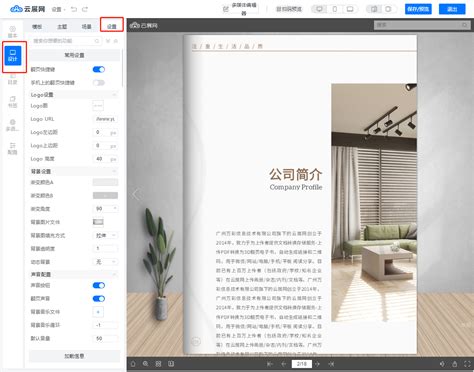The image size is (474, 372).
Task: Click the Logo图 image upload box
Action: point(98,106)
